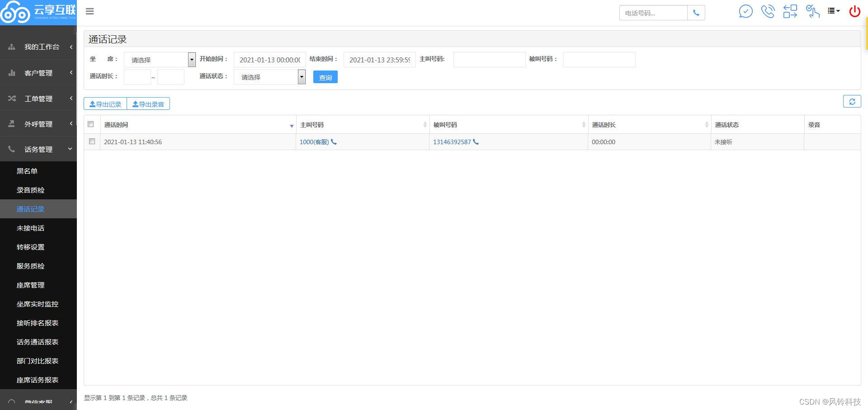Click the touch pointer icon in top toolbar
Screen dimensions: 868x410
click(813, 11)
